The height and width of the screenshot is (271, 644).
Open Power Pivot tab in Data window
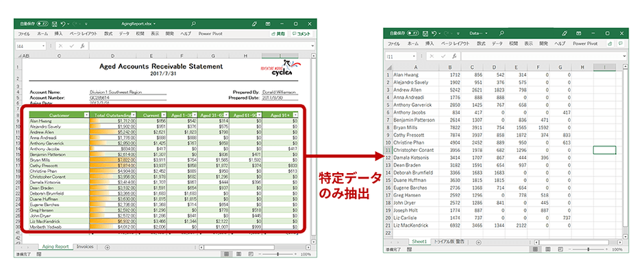click(x=585, y=43)
